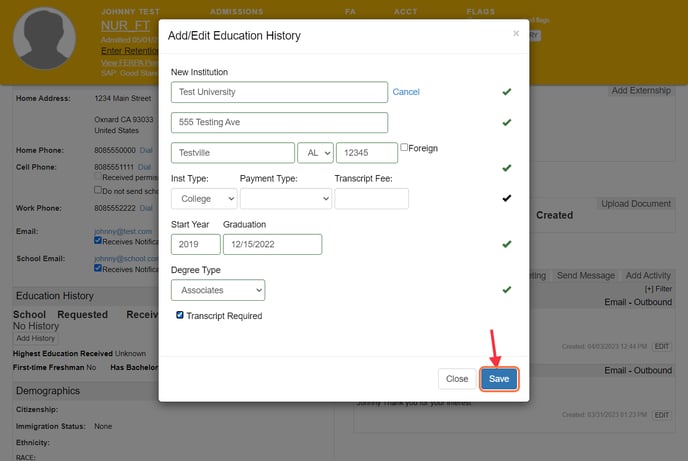
Task: Click the Transcript Fee input field
Action: [x=371, y=199]
